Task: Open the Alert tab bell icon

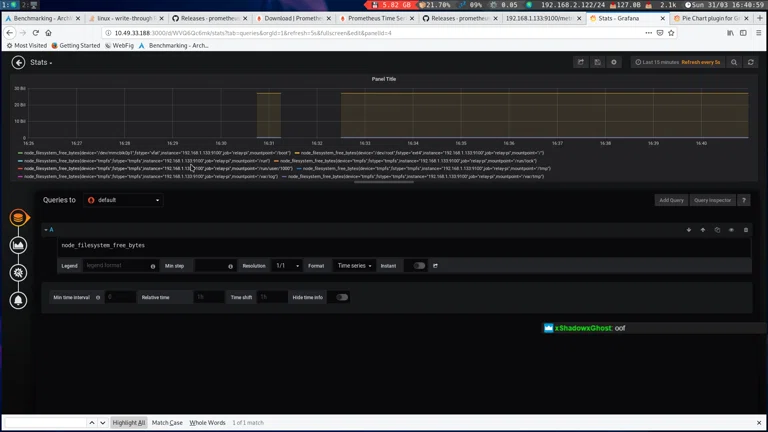Action: 18,300
